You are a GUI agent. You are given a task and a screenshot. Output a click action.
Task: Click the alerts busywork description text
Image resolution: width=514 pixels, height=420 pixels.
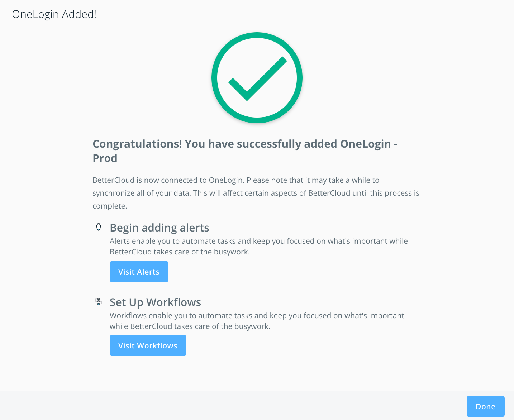(258, 246)
